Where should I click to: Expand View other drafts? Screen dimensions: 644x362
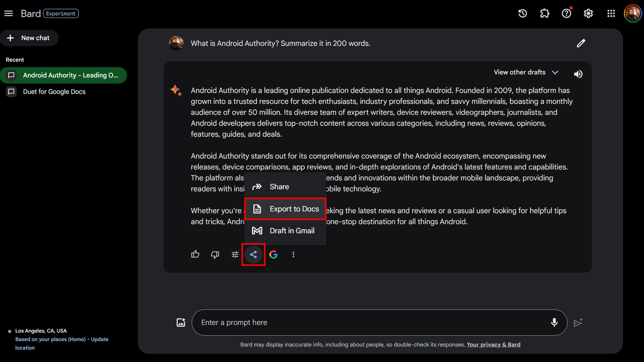(x=526, y=72)
